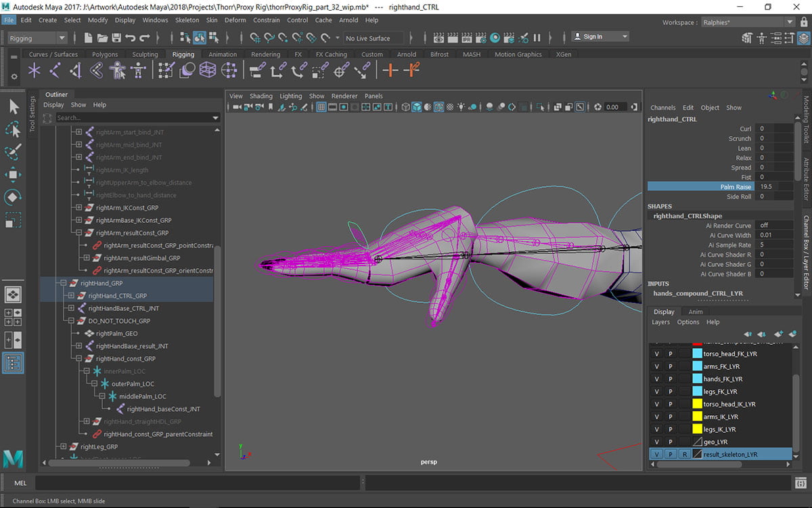Create a Lattice deformer from the shelf
812x508 pixels.
[x=208, y=70]
